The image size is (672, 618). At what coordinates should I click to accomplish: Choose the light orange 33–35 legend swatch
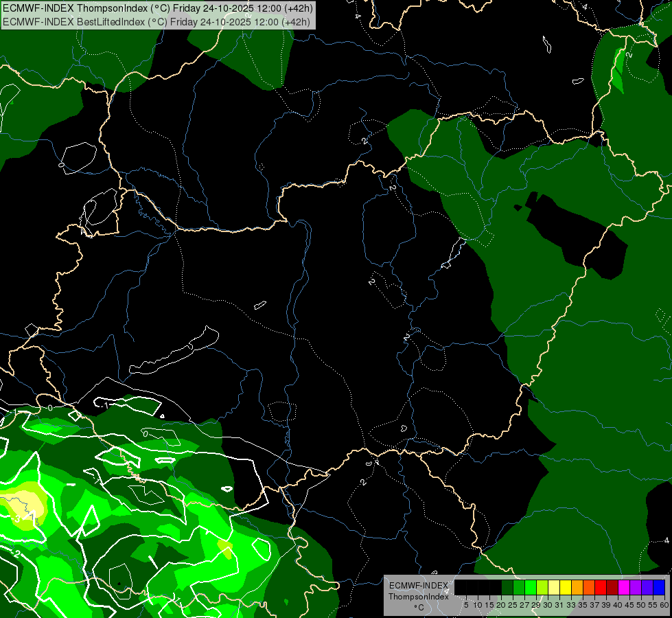pyautogui.click(x=577, y=587)
